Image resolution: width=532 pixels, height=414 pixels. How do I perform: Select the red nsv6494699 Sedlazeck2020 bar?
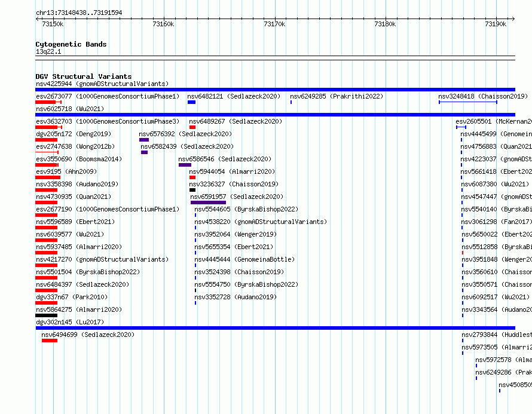(50, 341)
